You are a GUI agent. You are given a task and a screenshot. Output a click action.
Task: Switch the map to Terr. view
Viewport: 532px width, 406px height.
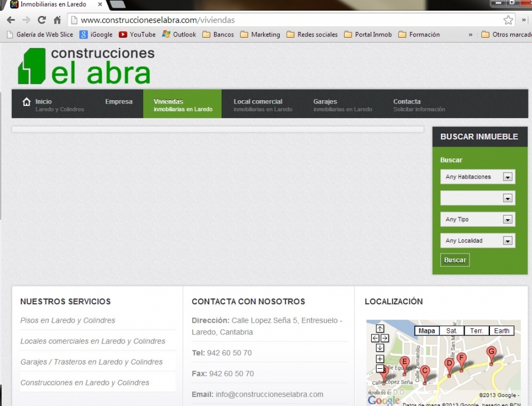[x=476, y=331]
